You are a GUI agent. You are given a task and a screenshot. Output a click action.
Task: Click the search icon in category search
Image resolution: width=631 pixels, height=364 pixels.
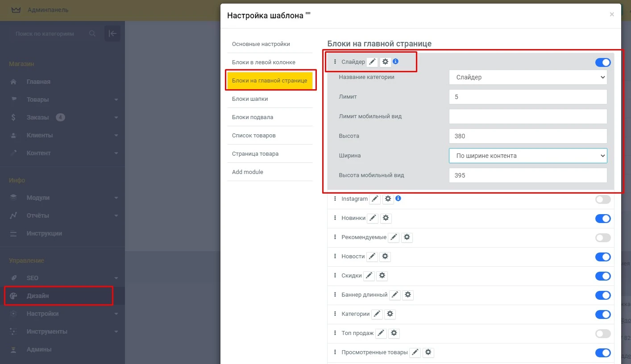92,33
